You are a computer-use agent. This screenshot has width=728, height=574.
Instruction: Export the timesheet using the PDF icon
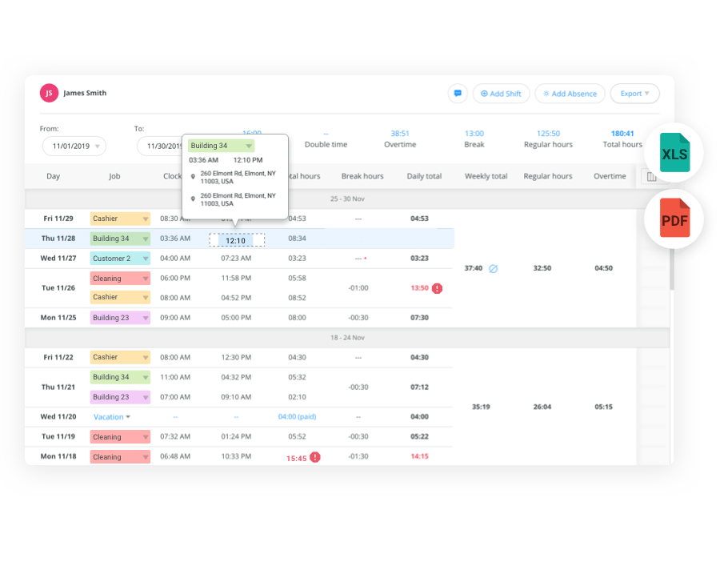pos(674,218)
